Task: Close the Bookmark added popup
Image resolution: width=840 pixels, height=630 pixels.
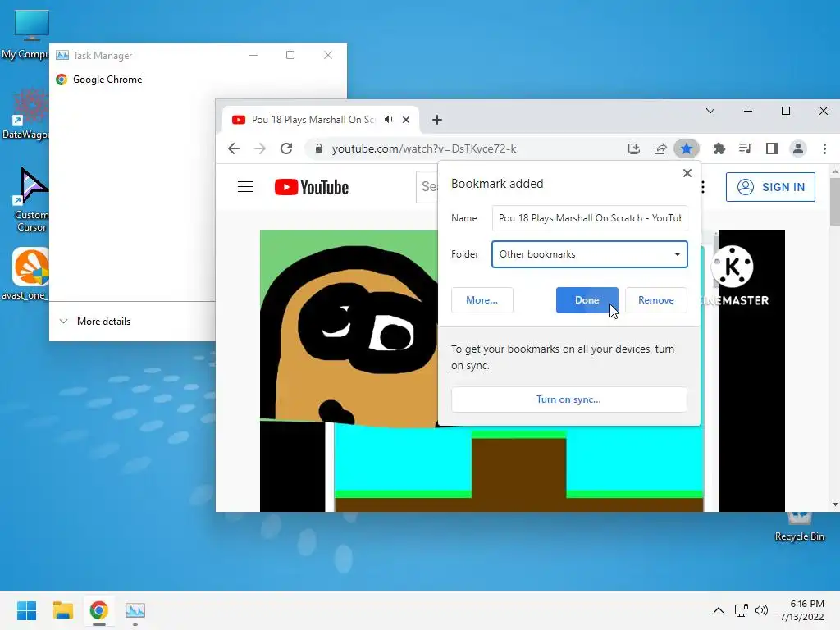Action: [687, 173]
